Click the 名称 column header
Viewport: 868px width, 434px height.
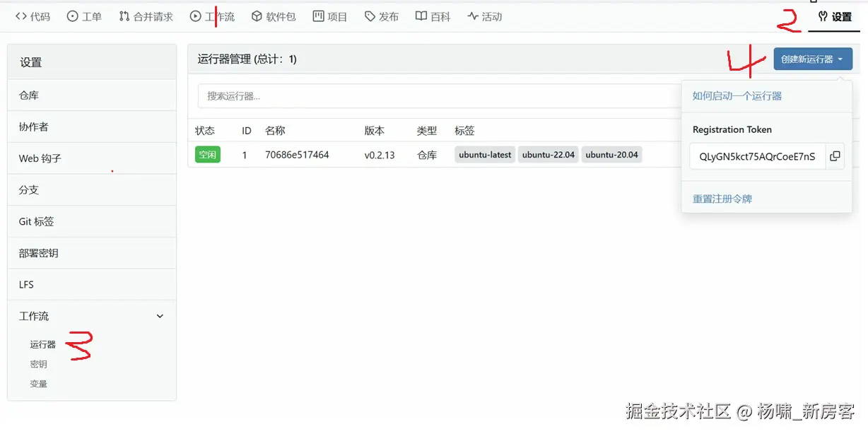(x=275, y=131)
